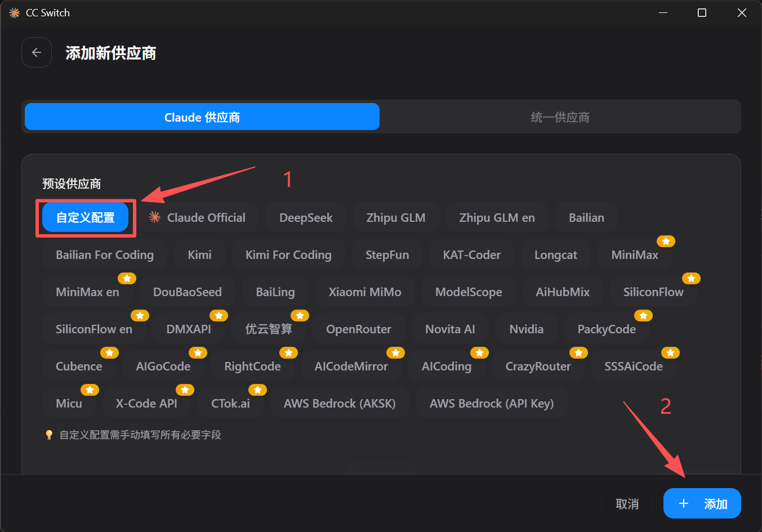
Task: Select the 自定义配置 preset
Action: pyautogui.click(x=86, y=217)
